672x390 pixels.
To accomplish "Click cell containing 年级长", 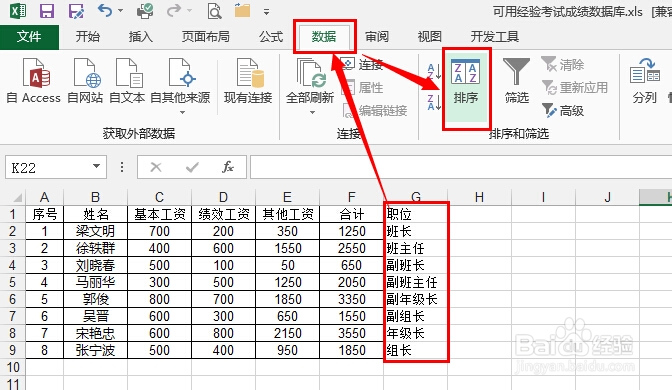I will [x=416, y=333].
